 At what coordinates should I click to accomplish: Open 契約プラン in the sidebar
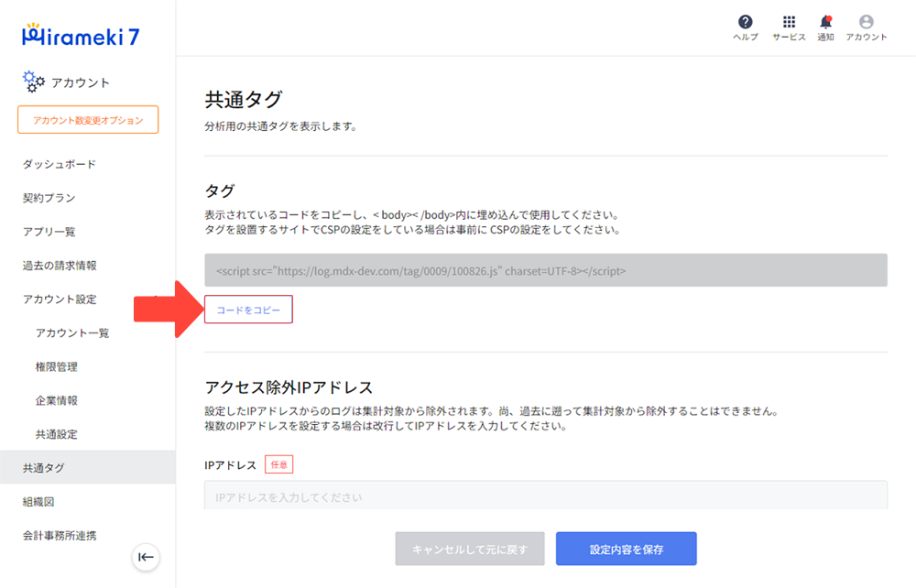pyautogui.click(x=49, y=198)
